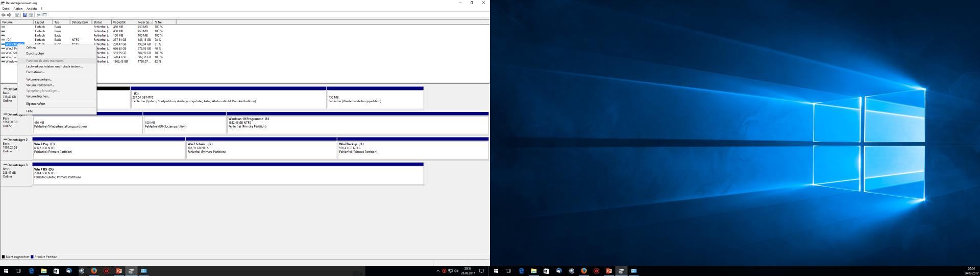Screen dimensions: 980x276
Task: Select the 450 MB recovery partition beside (C:)
Action: click(x=375, y=98)
